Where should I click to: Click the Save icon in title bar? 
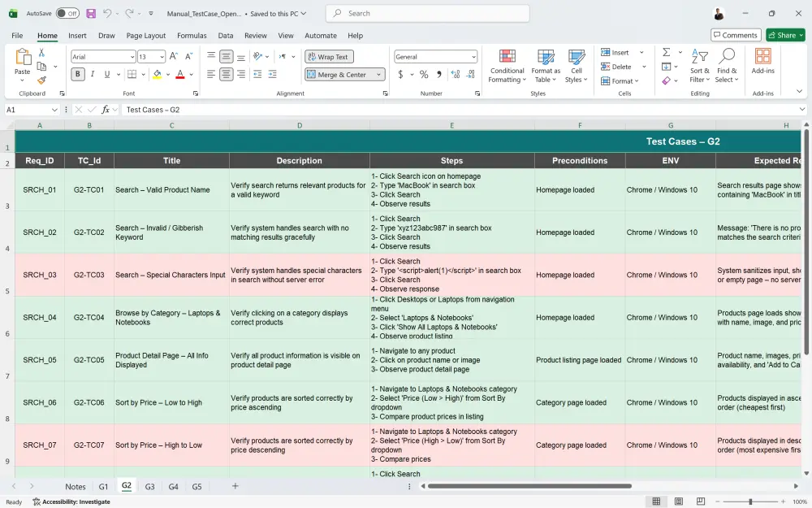91,14
